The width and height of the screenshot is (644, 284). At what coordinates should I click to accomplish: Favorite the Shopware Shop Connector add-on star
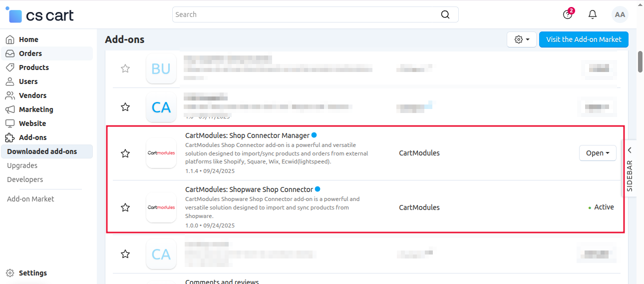pyautogui.click(x=125, y=207)
